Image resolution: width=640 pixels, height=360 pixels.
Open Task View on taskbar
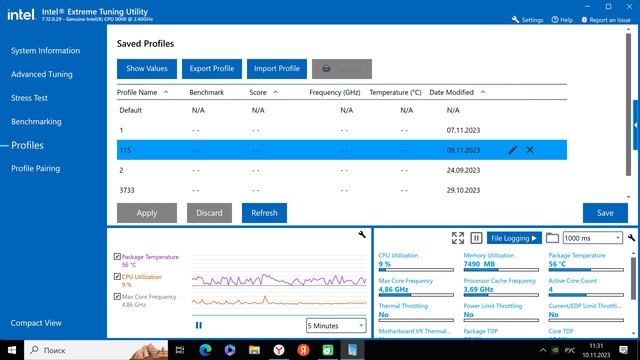point(180,350)
